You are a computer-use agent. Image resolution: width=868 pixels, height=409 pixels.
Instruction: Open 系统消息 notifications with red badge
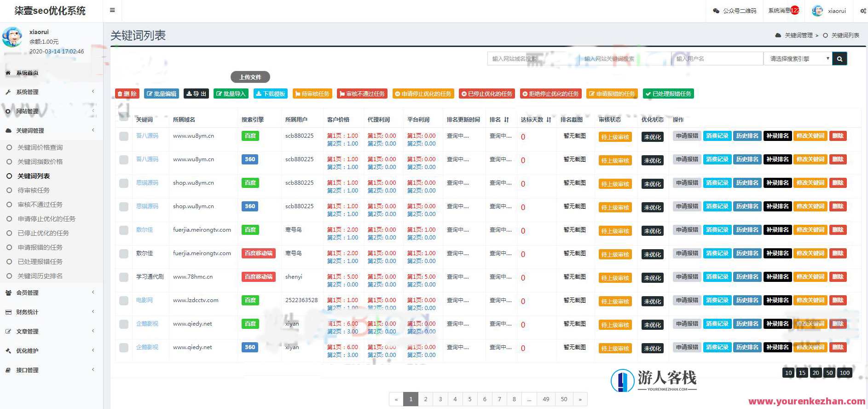tap(783, 10)
